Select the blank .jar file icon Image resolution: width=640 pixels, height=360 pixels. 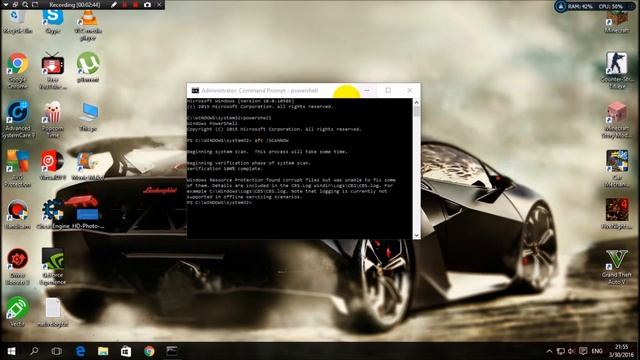pyautogui.click(x=53, y=312)
